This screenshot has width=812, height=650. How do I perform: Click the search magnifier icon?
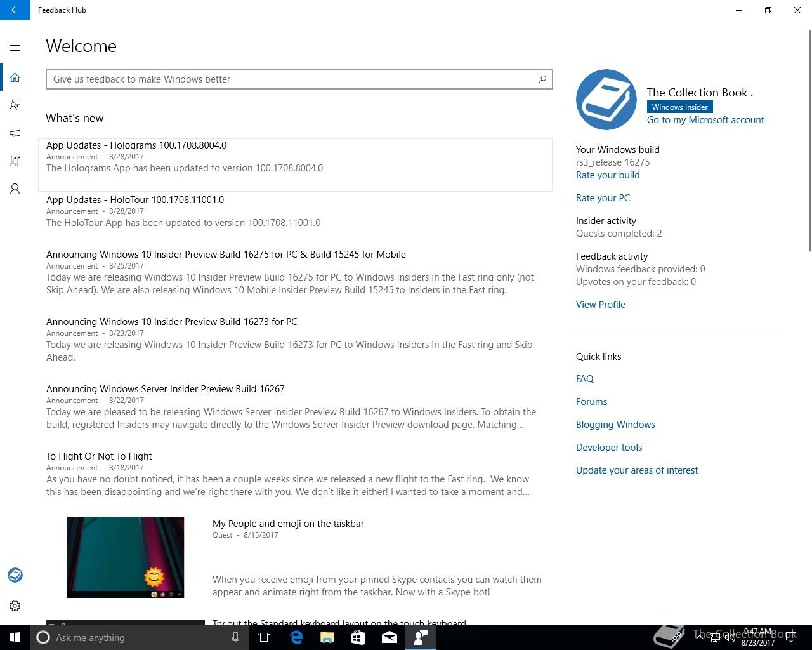point(542,79)
